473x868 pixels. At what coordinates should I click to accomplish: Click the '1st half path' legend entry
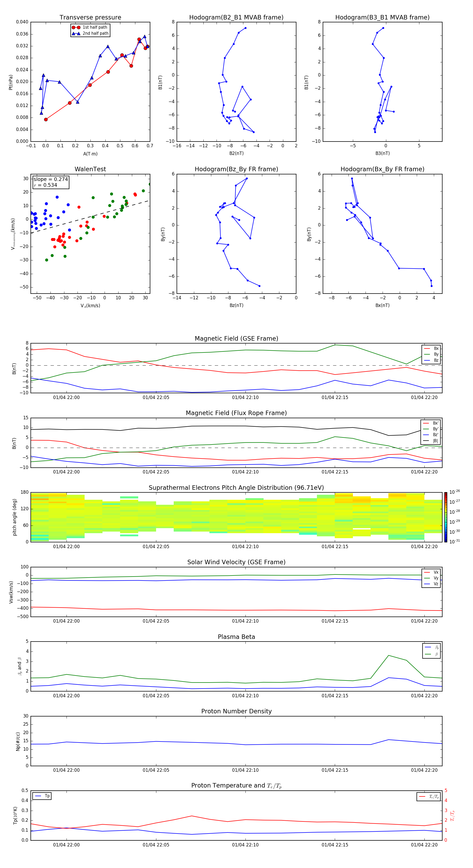click(x=90, y=27)
